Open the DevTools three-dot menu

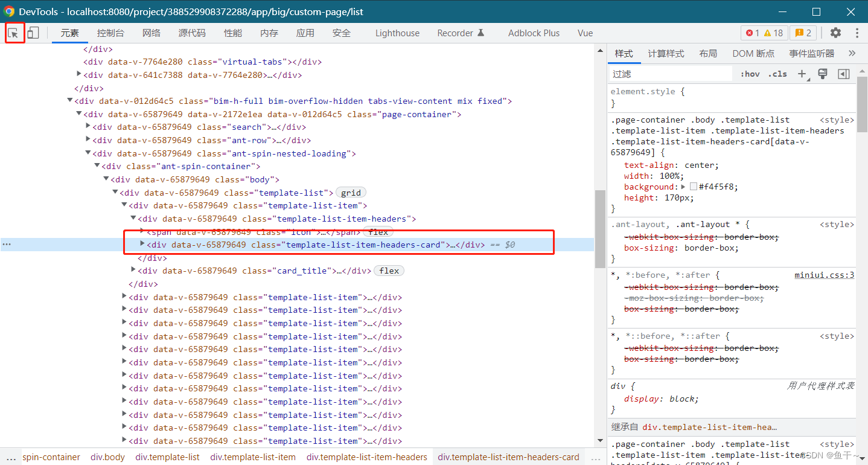[857, 33]
